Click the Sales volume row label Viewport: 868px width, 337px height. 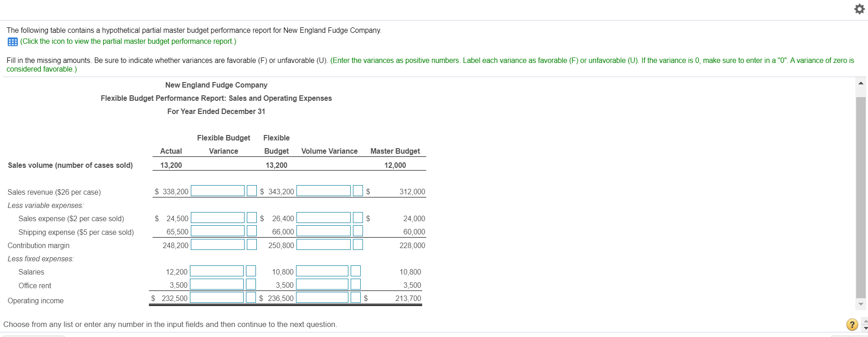(70, 165)
